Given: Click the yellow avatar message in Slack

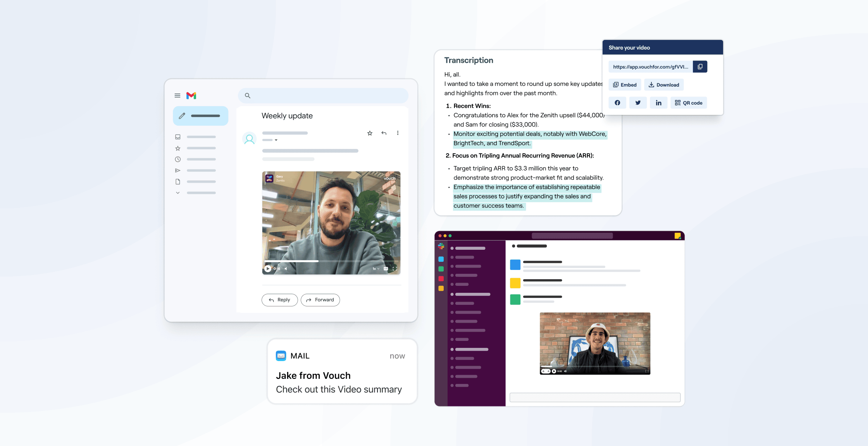Looking at the screenshot, I should tap(568, 283).
